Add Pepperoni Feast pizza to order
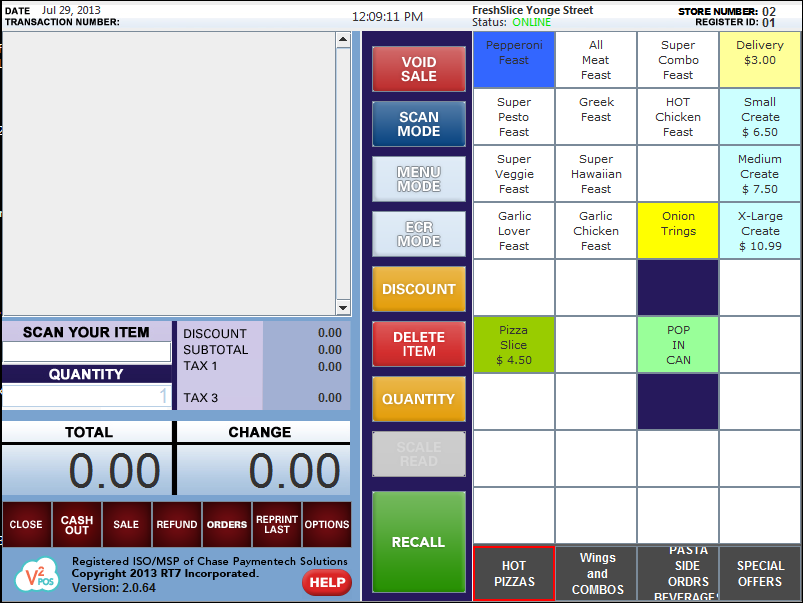Screen dimensions: 803x603 (514, 60)
